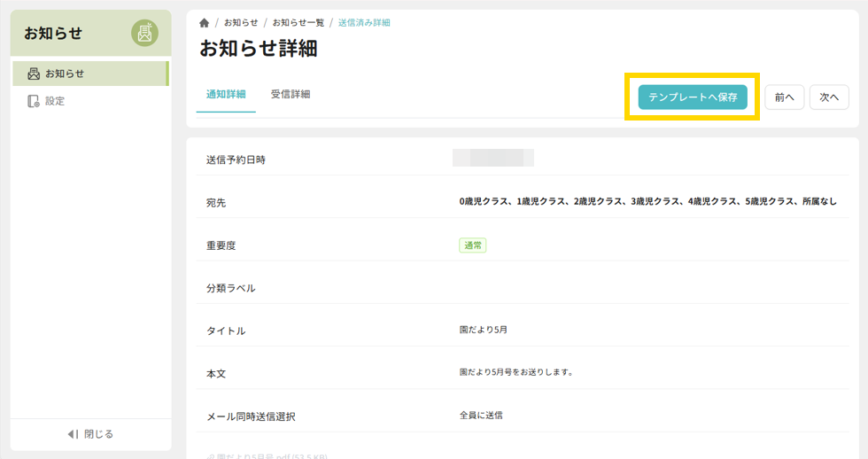The height and width of the screenshot is (459, 868).
Task: Select the お知らせ item in the sidebar
Action: point(65,74)
